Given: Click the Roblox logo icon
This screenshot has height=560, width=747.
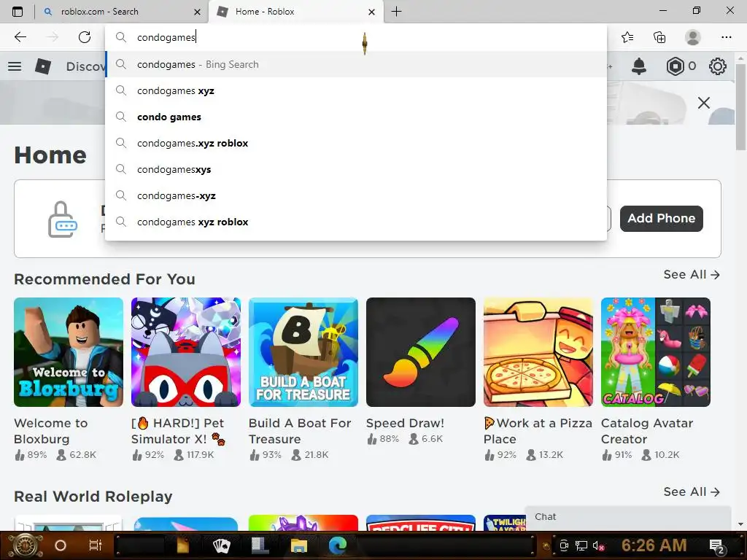Looking at the screenshot, I should coord(43,66).
